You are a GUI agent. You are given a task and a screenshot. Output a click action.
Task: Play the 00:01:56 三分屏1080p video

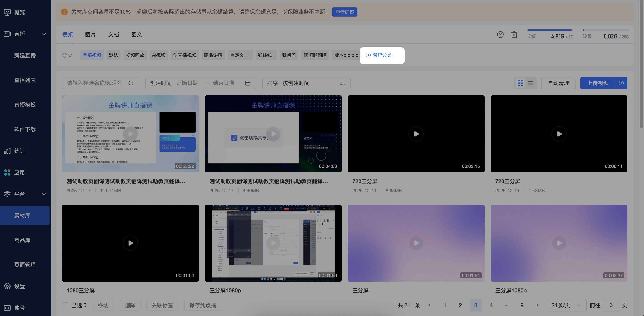tap(273, 243)
